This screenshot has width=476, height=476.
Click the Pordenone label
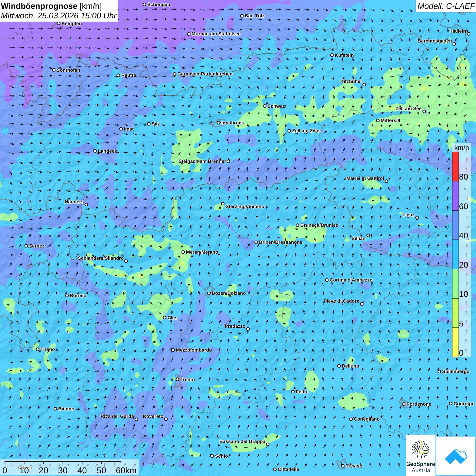pyautogui.click(x=419, y=404)
